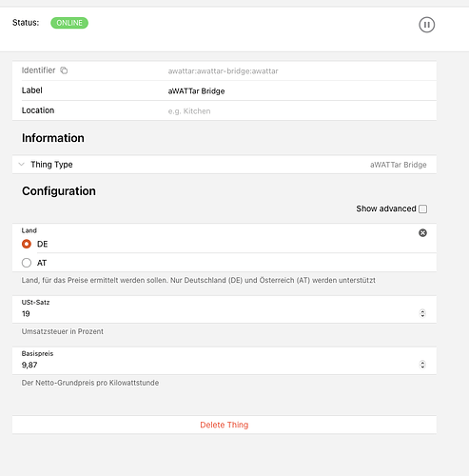This screenshot has width=469, height=476.
Task: Click the USt-Satz stepper arrows
Action: coord(422,313)
